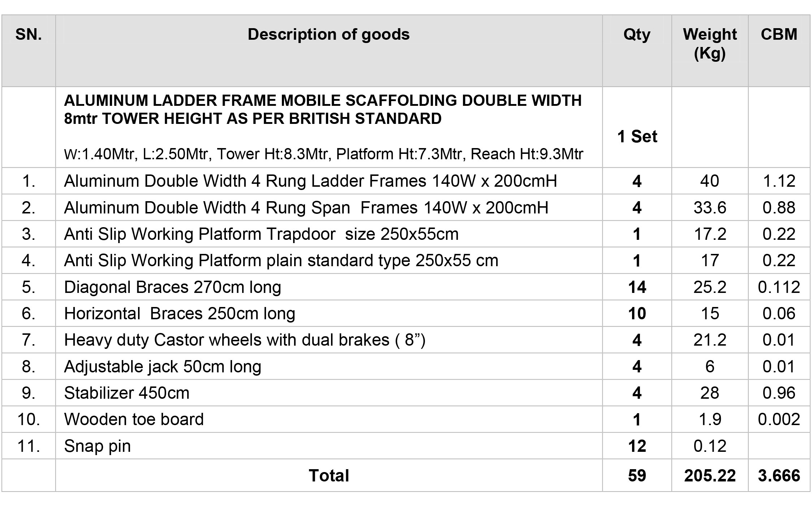Select the 'CBM' column header
812x506 pixels.
(779, 35)
